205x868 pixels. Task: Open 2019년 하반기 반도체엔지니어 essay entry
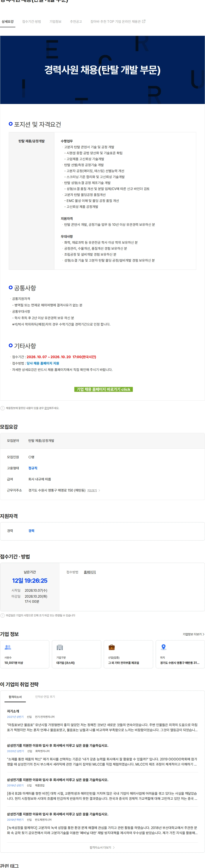[102, 823]
